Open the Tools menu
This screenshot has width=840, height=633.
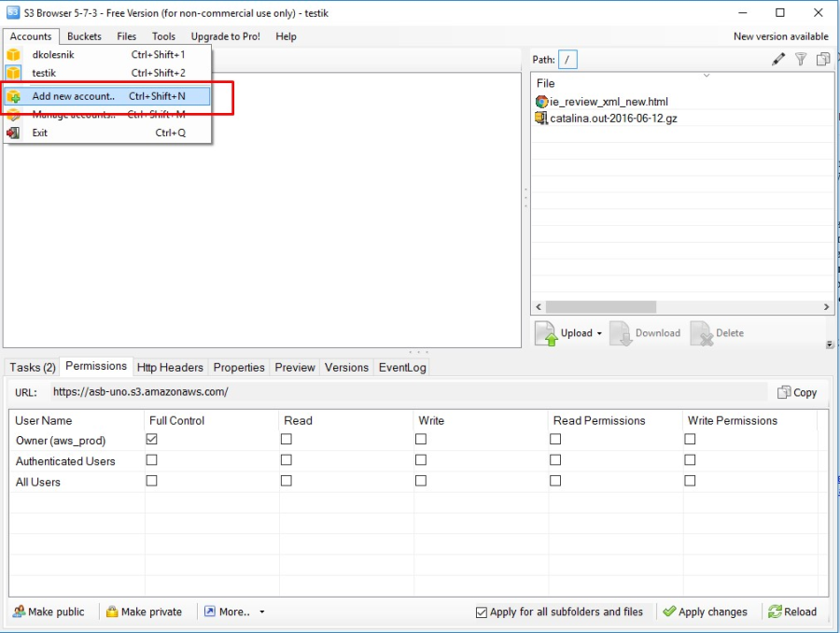[163, 36]
